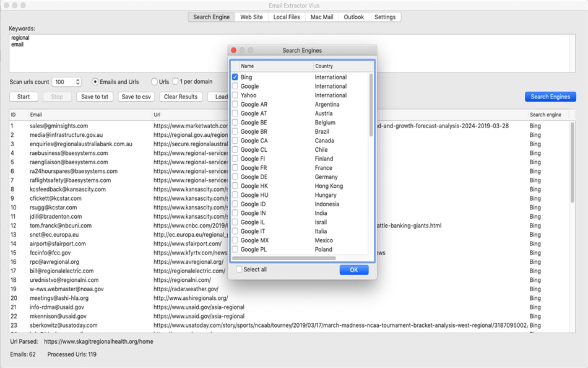Open the Local Files tab
The width and height of the screenshot is (588, 368).
point(287,17)
